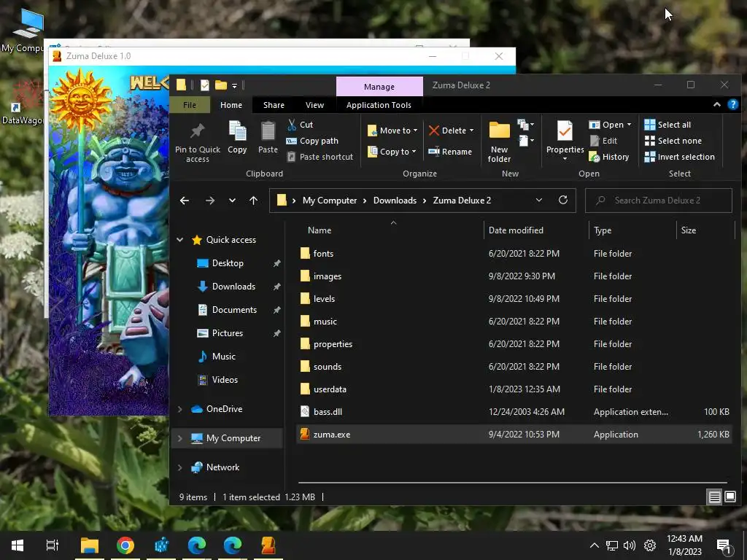This screenshot has height=560, width=747.
Task: Sort files by Name column header
Action: click(x=320, y=230)
